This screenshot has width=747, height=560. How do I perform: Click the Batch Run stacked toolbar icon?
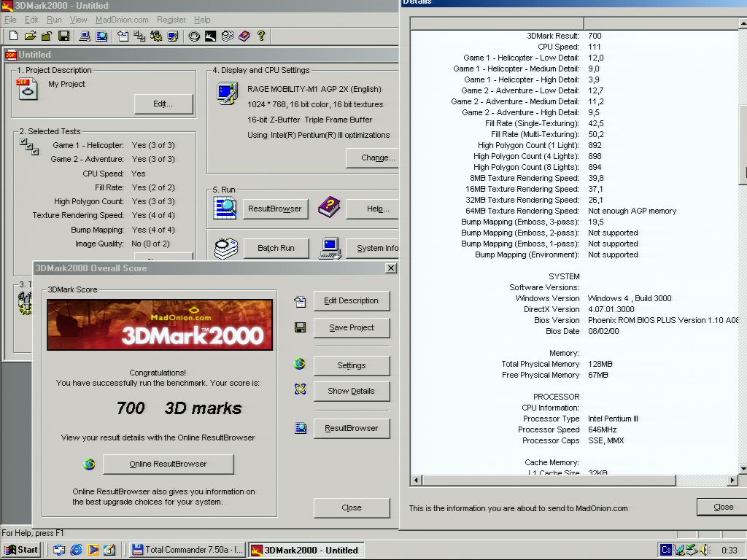tap(228, 36)
